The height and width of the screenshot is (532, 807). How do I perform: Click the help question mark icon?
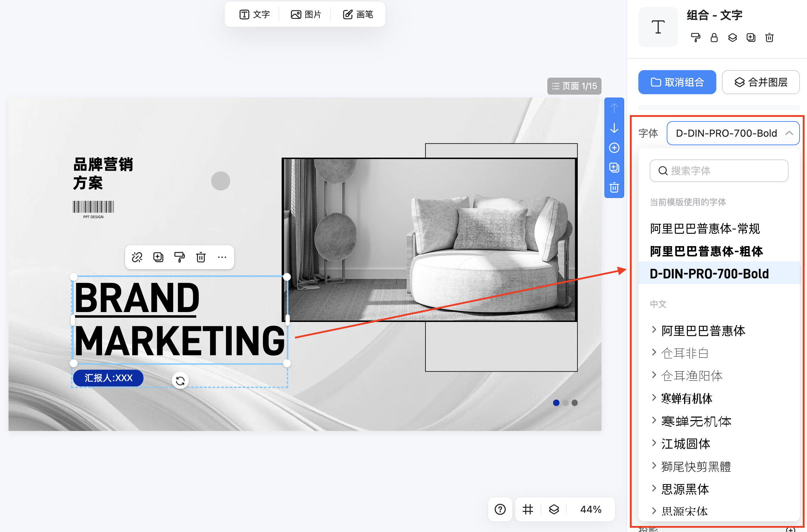500,509
